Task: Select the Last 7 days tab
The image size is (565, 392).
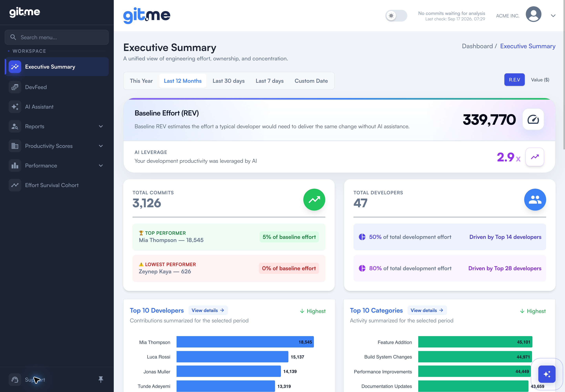Action: point(270,81)
